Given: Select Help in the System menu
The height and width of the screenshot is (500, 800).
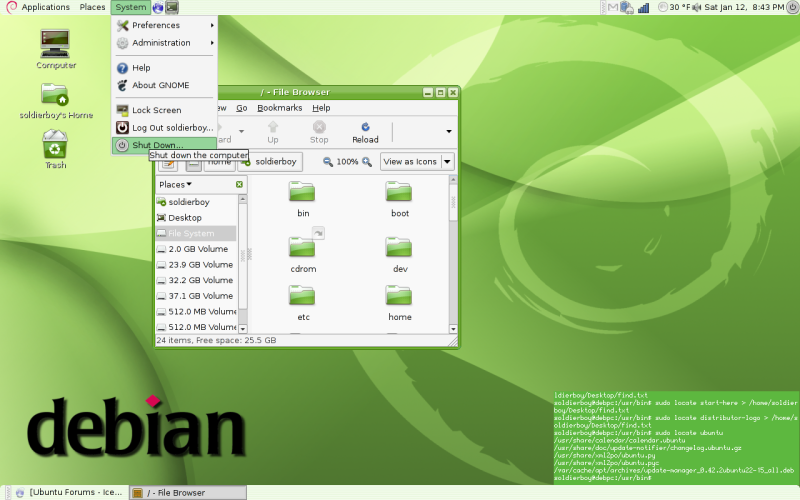Looking at the screenshot, I should [164, 68].
